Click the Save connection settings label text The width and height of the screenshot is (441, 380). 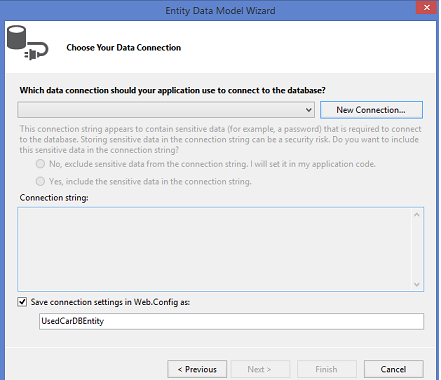pos(110,302)
